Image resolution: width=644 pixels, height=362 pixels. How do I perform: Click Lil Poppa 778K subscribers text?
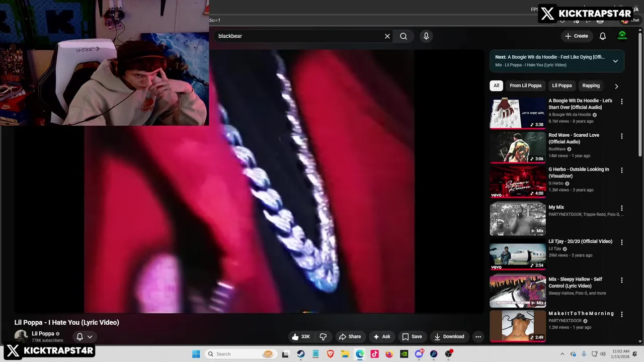click(x=47, y=340)
